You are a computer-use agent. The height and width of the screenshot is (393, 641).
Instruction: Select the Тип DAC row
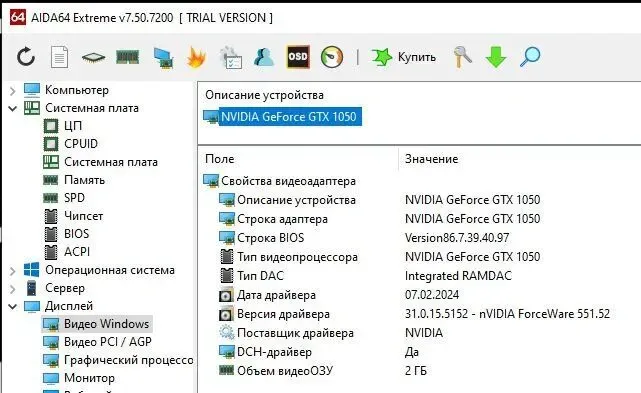pos(260,276)
